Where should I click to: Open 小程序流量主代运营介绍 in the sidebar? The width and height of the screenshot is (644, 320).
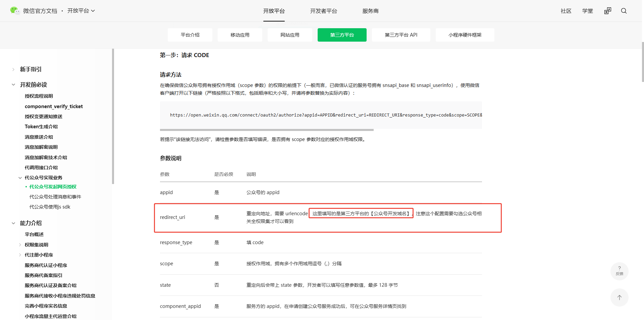pos(51,316)
